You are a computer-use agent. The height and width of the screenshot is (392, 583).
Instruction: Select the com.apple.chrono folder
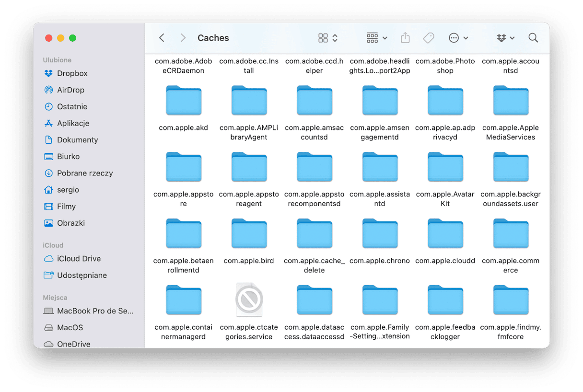coord(380,234)
